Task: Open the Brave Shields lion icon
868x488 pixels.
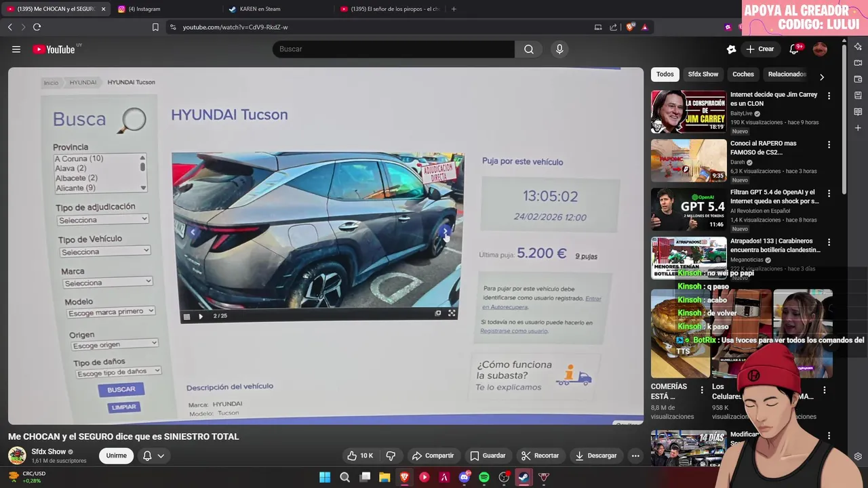Action: pos(630,27)
